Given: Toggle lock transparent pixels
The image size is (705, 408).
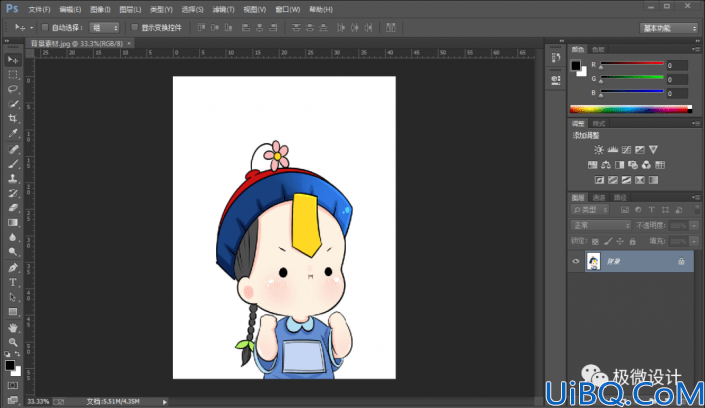Looking at the screenshot, I should (x=595, y=242).
